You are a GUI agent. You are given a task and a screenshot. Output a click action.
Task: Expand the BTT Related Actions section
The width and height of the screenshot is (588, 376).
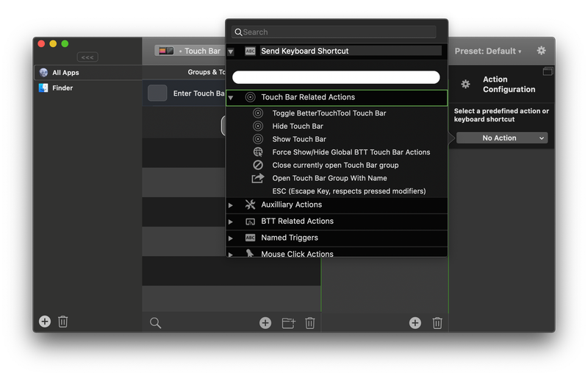pos(231,221)
